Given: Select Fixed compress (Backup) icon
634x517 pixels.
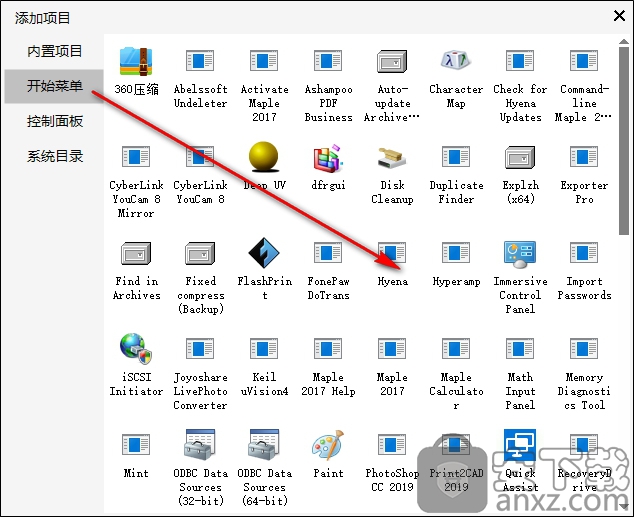Looking at the screenshot, I should tap(200, 253).
